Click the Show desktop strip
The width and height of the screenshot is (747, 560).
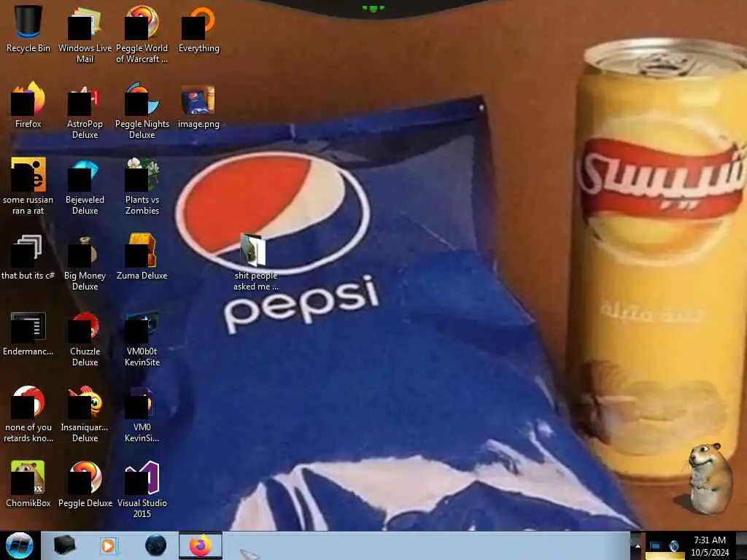click(741, 545)
